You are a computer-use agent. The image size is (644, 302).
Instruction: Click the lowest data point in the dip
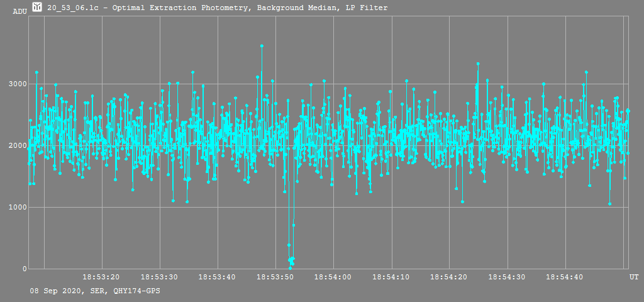coord(290,268)
